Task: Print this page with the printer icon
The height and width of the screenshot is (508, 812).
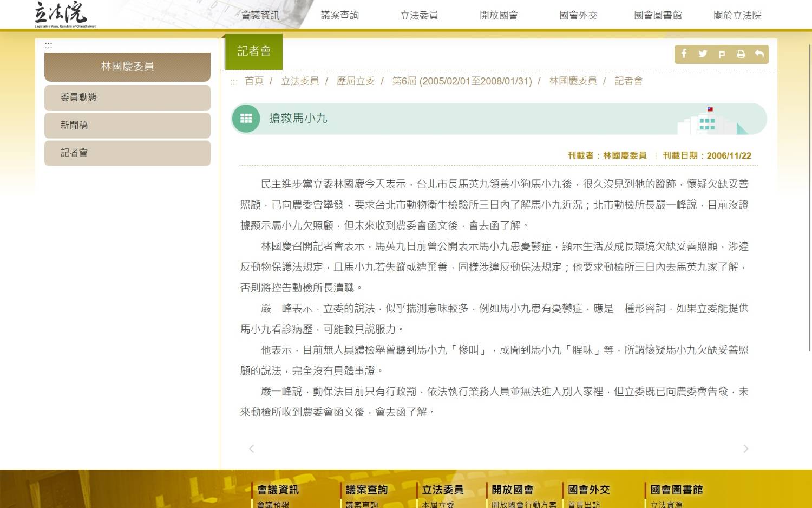Action: [741, 54]
